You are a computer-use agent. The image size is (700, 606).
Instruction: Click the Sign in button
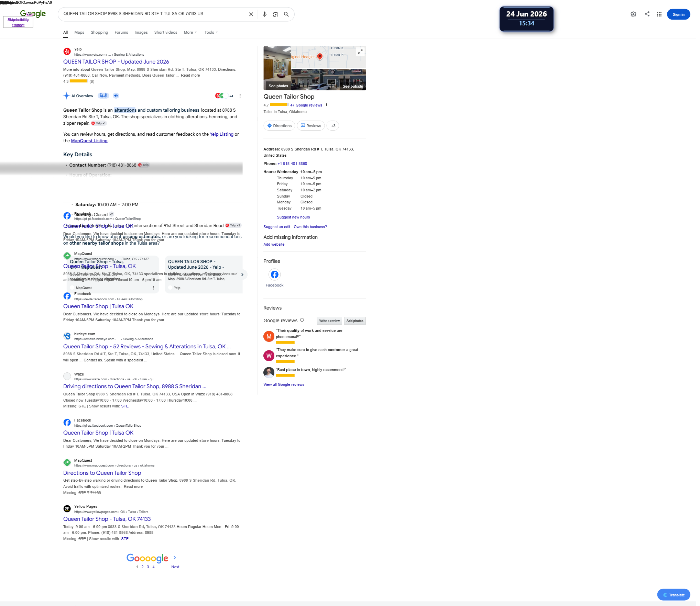click(678, 14)
